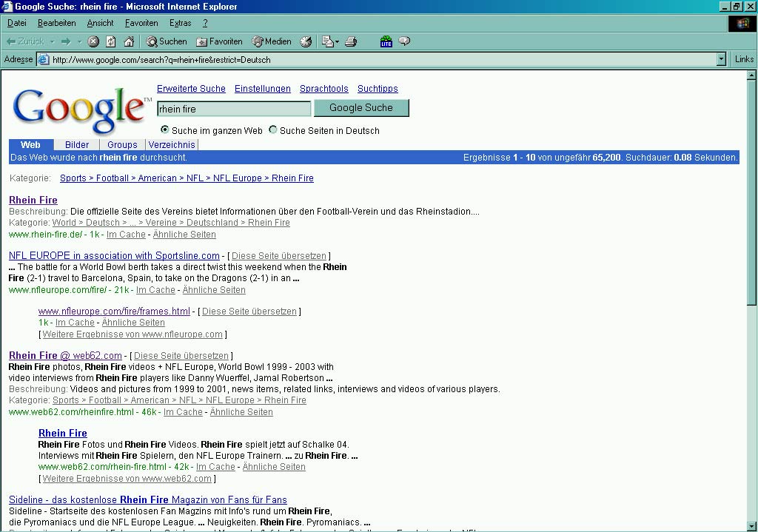Click the speech bubble Messenger icon
Screen dimensions: 758x532
tap(404, 41)
